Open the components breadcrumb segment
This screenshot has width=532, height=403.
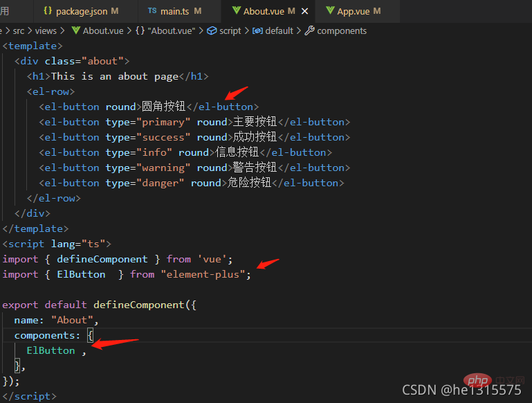pyautogui.click(x=342, y=31)
